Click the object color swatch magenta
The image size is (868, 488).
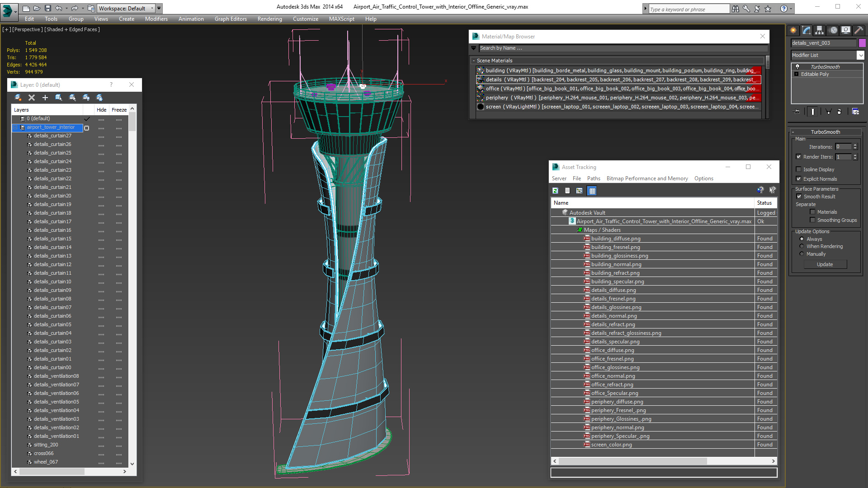(x=862, y=43)
